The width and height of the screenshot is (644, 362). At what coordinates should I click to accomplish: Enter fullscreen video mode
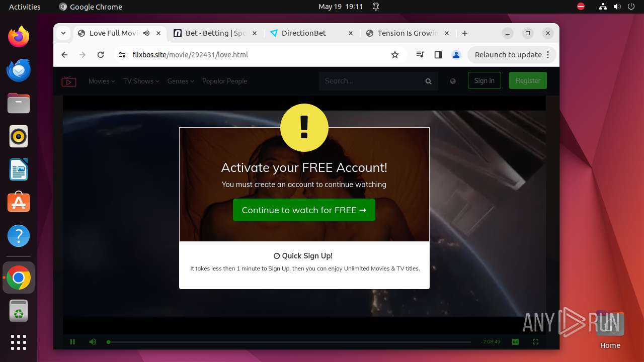click(535, 342)
